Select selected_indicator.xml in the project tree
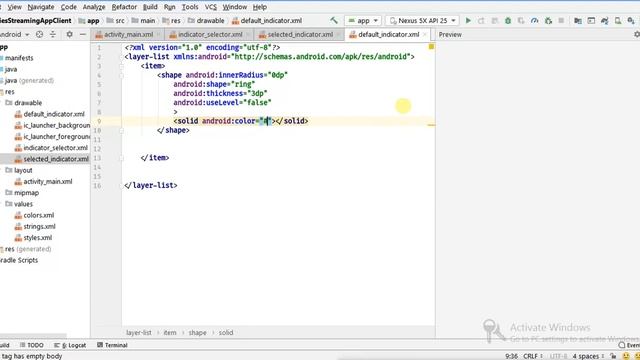Screen dimensions: 640x360 point(51,159)
